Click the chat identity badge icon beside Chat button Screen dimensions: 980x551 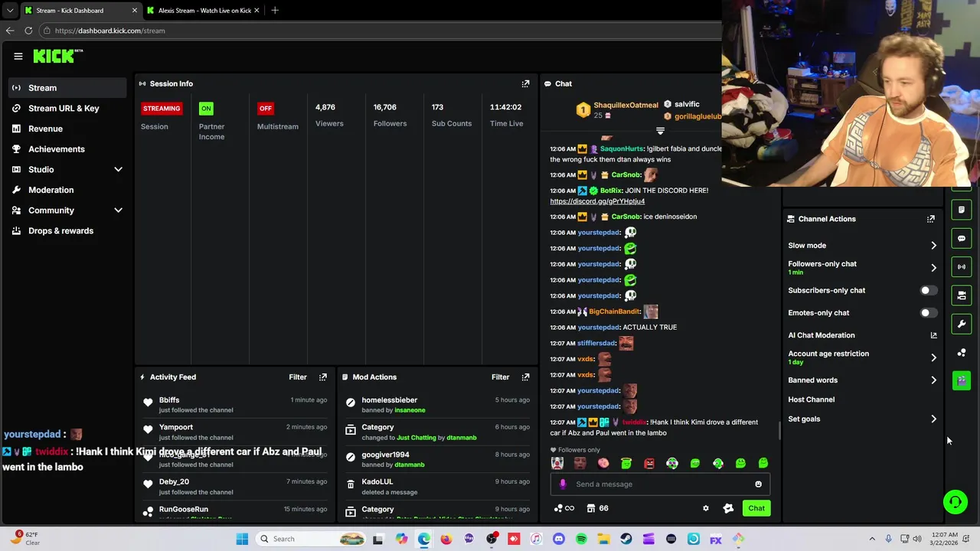click(728, 508)
